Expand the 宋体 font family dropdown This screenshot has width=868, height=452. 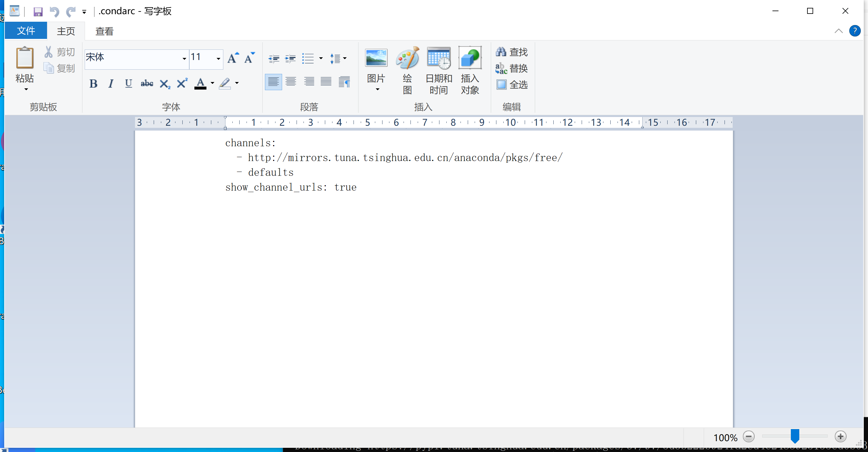(x=184, y=59)
